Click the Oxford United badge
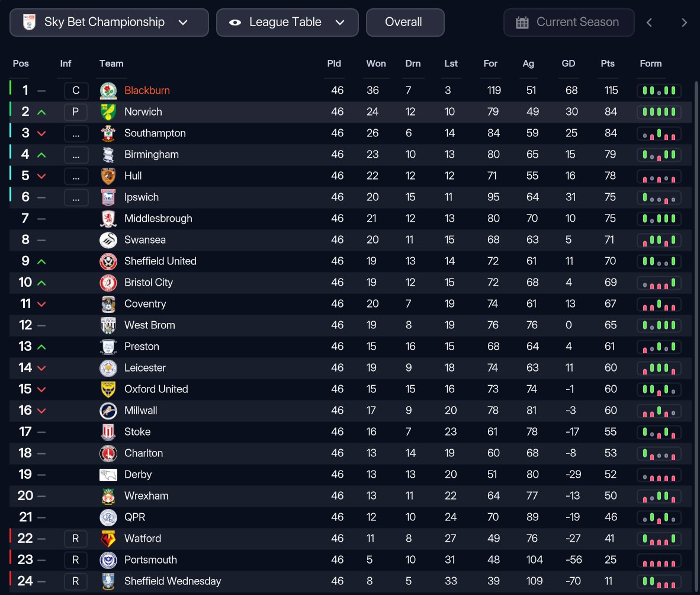 pos(108,389)
